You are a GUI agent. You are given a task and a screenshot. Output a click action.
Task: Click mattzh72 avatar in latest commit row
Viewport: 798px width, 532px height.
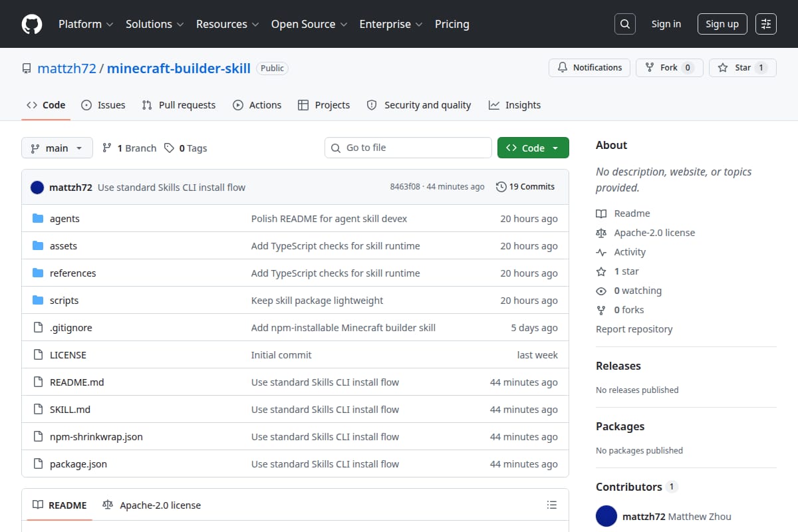coord(37,188)
